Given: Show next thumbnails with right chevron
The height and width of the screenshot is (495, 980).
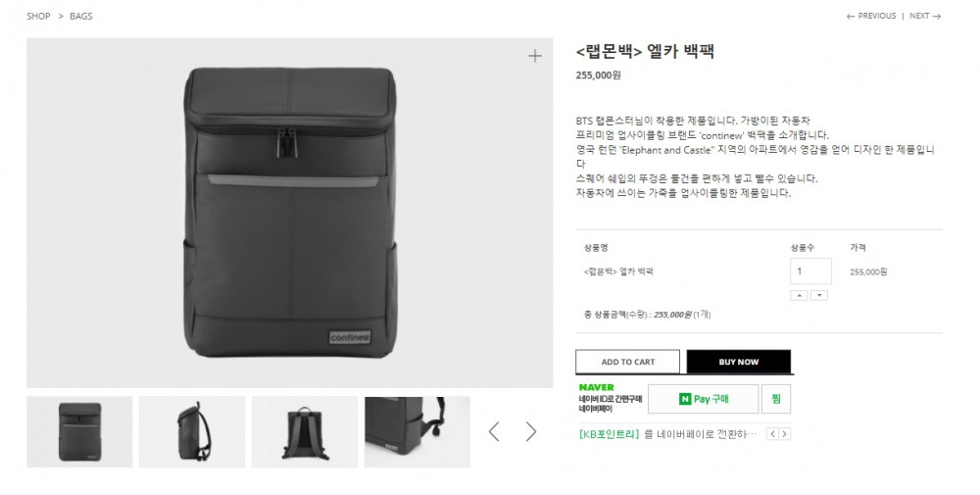Looking at the screenshot, I should click(530, 431).
